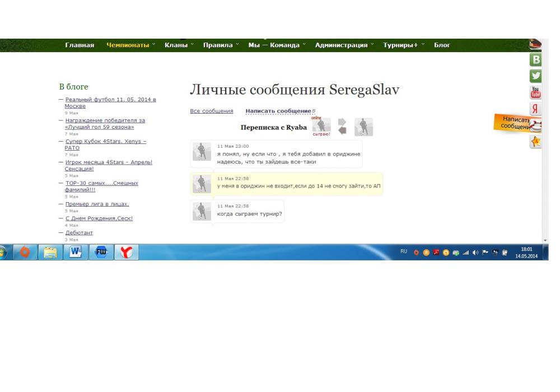
Task: Open the VKontakte social icon
Action: point(536,60)
